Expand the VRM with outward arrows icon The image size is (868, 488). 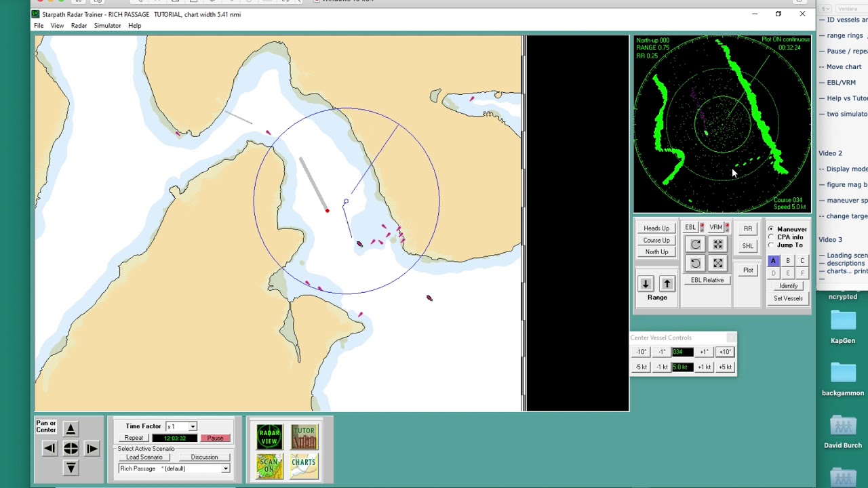click(x=718, y=263)
